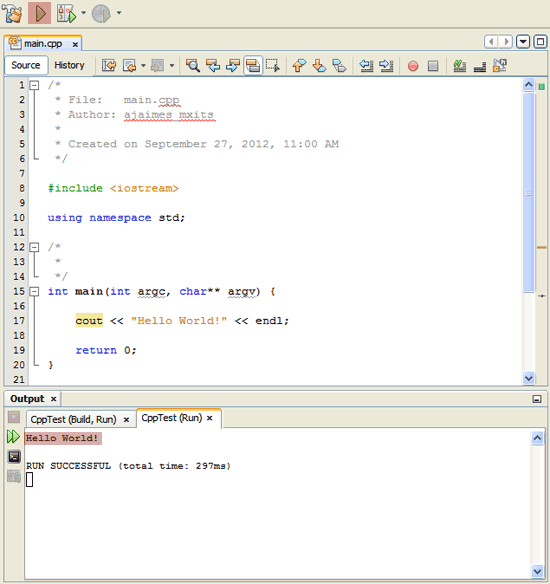Find the next occurrence
This screenshot has width=550, height=584.
[233, 66]
